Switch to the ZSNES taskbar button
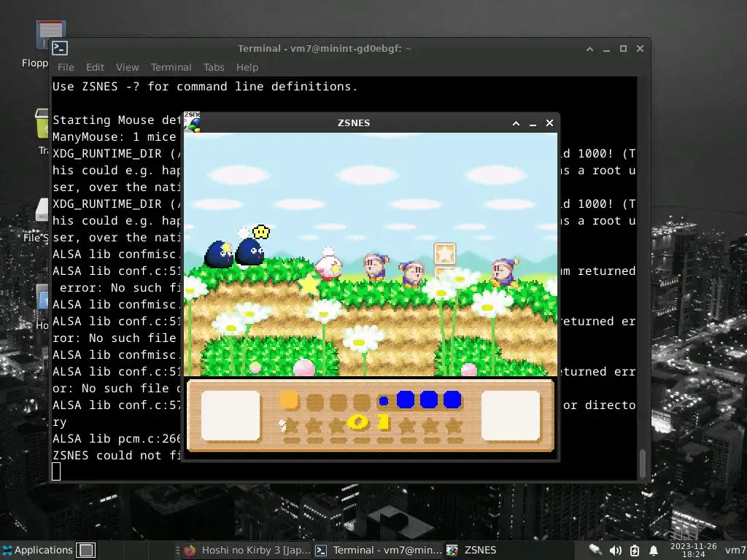Image resolution: width=747 pixels, height=560 pixels. 510,550
